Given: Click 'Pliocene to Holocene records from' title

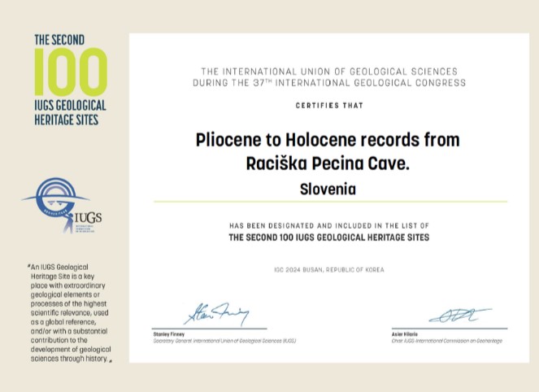Looking at the screenshot, I should pos(328,140).
